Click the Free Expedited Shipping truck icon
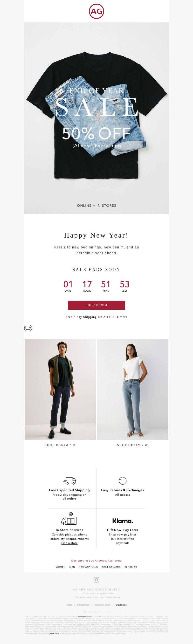 (x=69, y=481)
